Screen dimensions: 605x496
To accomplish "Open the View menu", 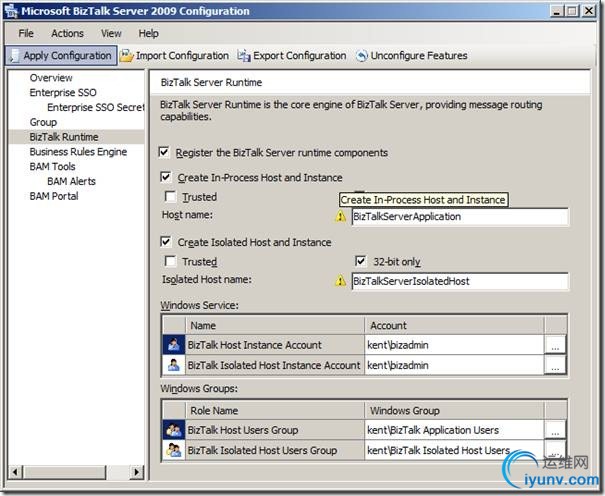I will click(x=111, y=34).
